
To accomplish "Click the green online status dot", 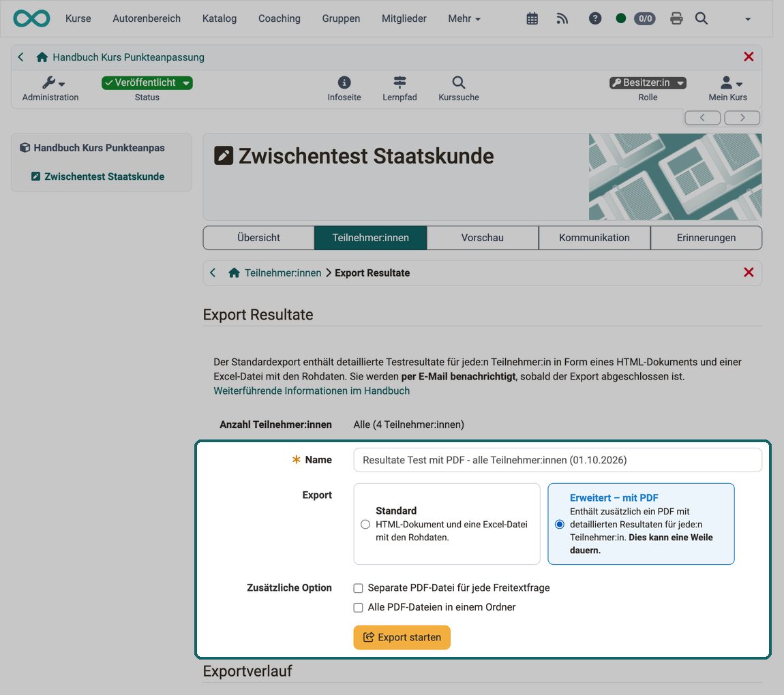I will [620, 18].
